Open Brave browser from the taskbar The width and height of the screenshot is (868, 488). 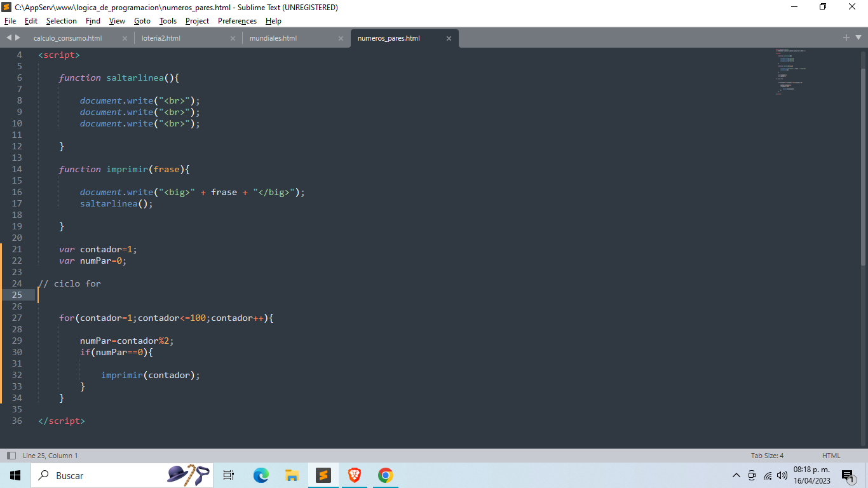point(355,475)
